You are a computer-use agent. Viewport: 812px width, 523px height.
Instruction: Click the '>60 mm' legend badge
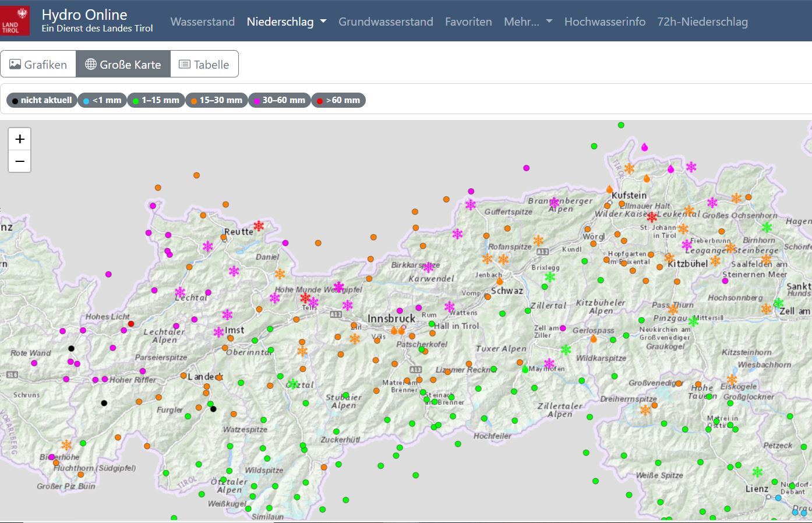point(338,100)
